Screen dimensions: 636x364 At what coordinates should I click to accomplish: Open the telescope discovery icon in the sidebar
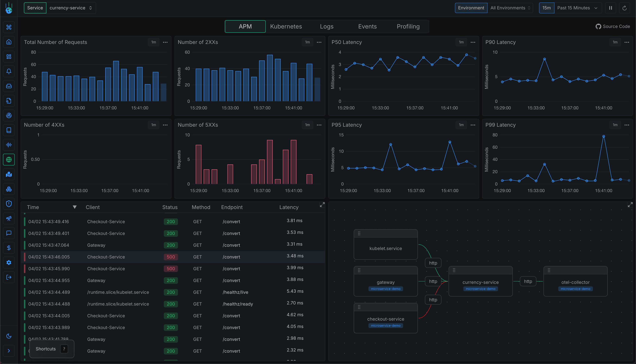coord(9,218)
